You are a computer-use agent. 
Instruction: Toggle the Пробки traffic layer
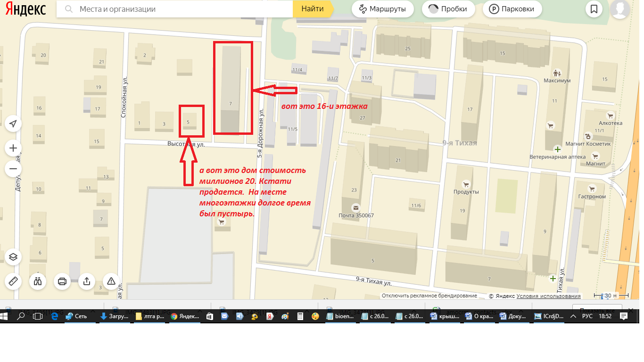tap(448, 9)
